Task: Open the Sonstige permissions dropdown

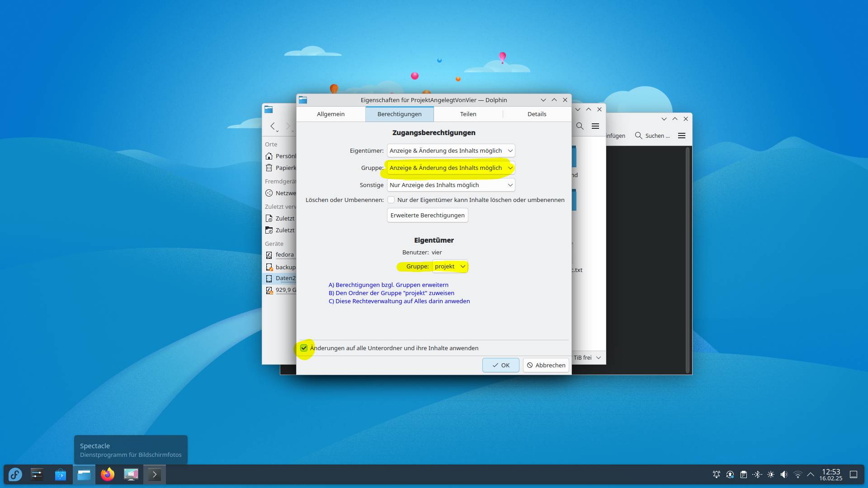Action: click(451, 185)
